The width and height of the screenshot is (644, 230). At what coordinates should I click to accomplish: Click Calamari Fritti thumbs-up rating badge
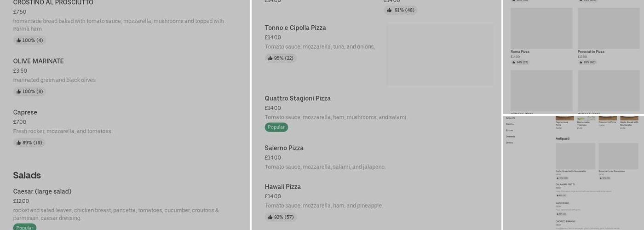561,195
